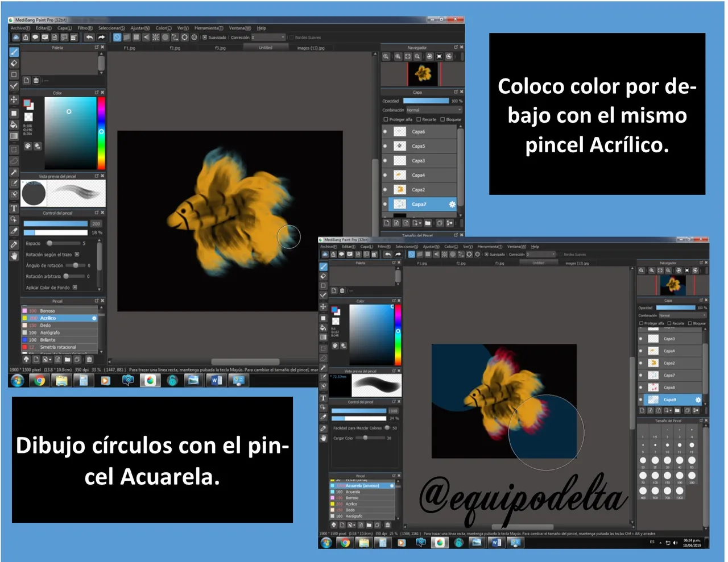Click the Redo arrow in the lower-right window
Image resolution: width=728 pixels, height=562 pixels.
(x=398, y=255)
